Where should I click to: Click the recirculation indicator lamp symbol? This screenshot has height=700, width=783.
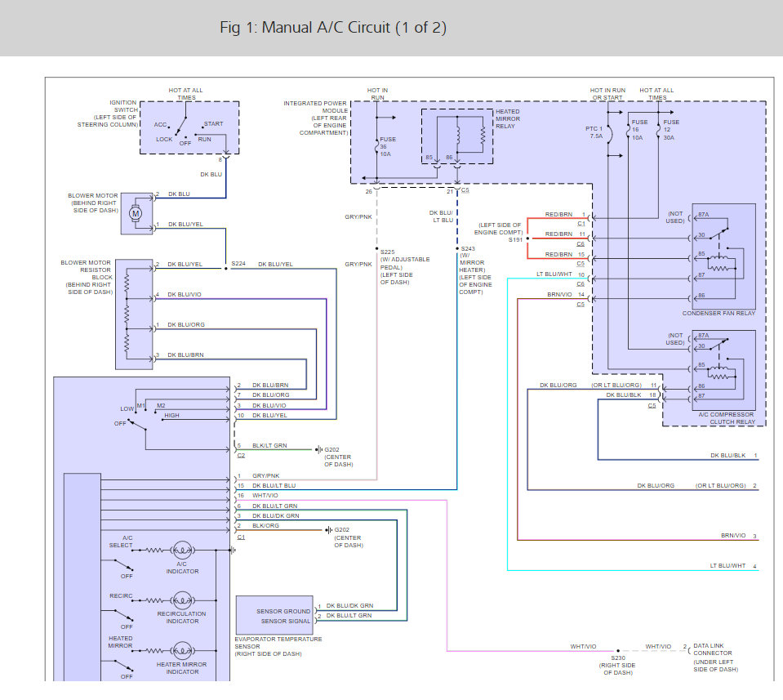pos(182,600)
